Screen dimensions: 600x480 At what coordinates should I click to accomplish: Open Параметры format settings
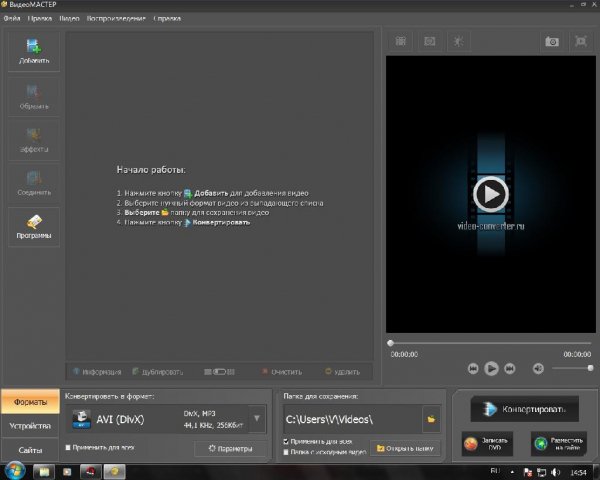[x=230, y=449]
